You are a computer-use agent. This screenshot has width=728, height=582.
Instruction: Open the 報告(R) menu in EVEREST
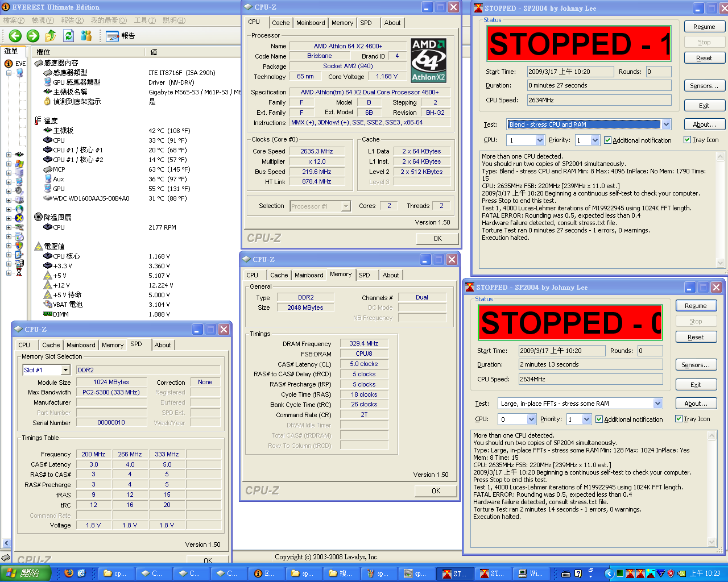tap(72, 20)
